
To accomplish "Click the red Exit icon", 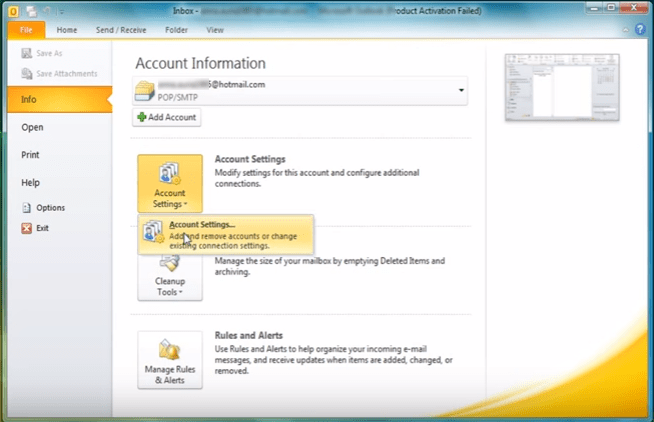I will [x=27, y=228].
